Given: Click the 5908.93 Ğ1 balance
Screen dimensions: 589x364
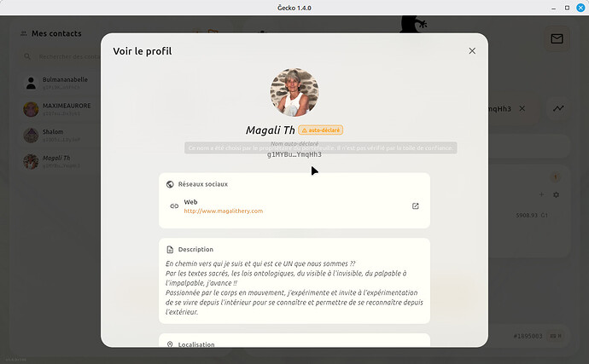Looking at the screenshot, I should click(x=532, y=216).
